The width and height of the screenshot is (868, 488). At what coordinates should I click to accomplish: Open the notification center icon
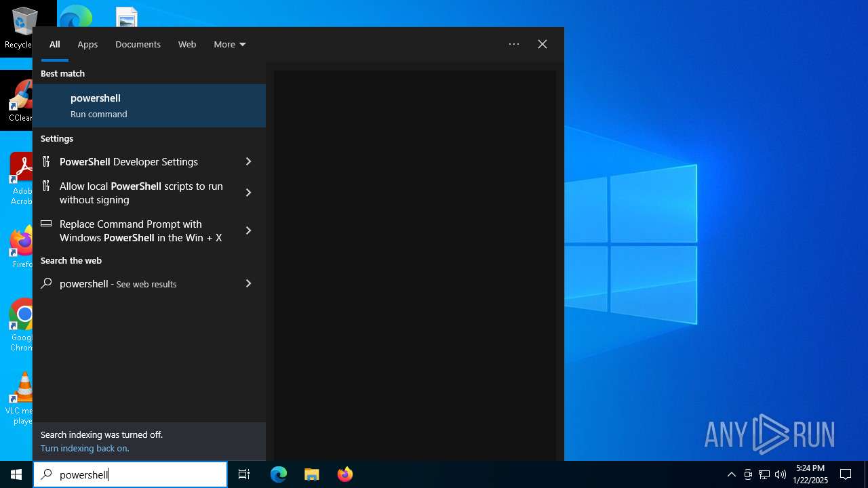(x=846, y=474)
